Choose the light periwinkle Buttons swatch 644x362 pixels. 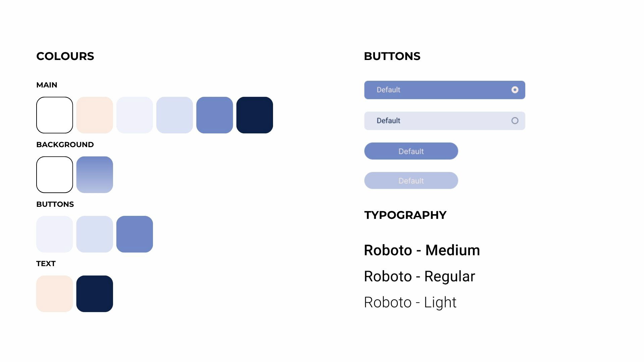[95, 234]
